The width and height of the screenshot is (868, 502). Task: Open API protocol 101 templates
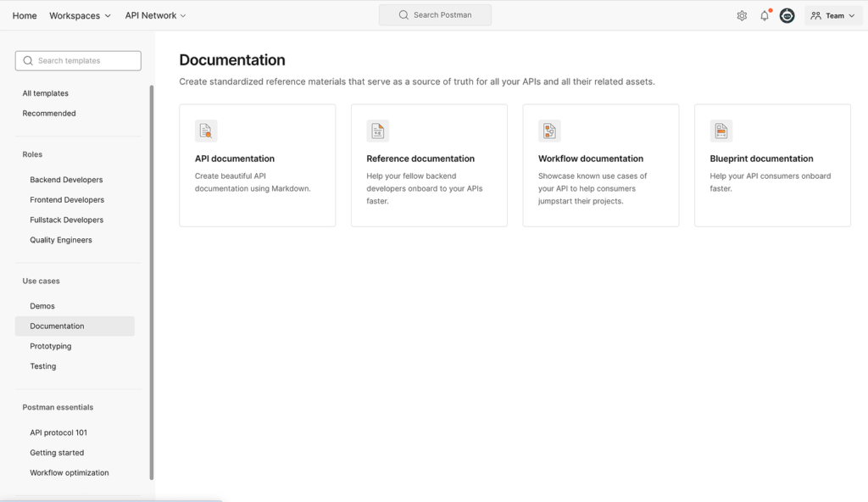click(58, 432)
